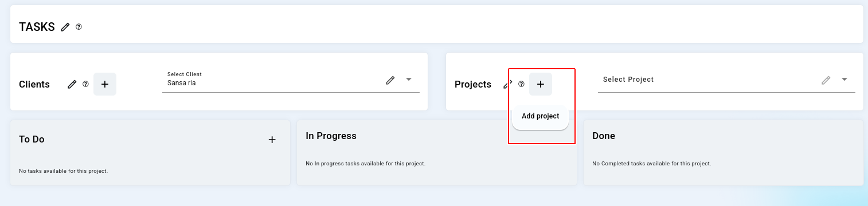Open the Select Project combo box
The height and width of the screenshot is (206, 868).
pyautogui.click(x=726, y=80)
